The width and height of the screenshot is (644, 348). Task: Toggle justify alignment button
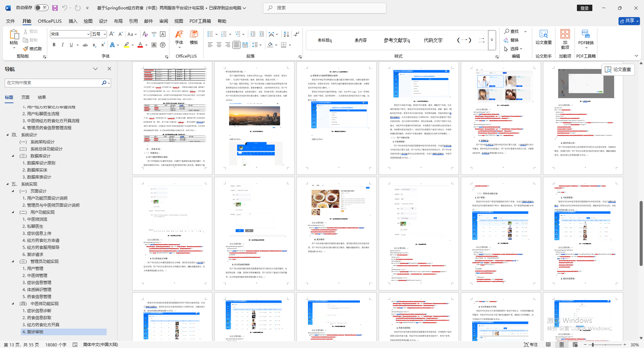pos(236,45)
